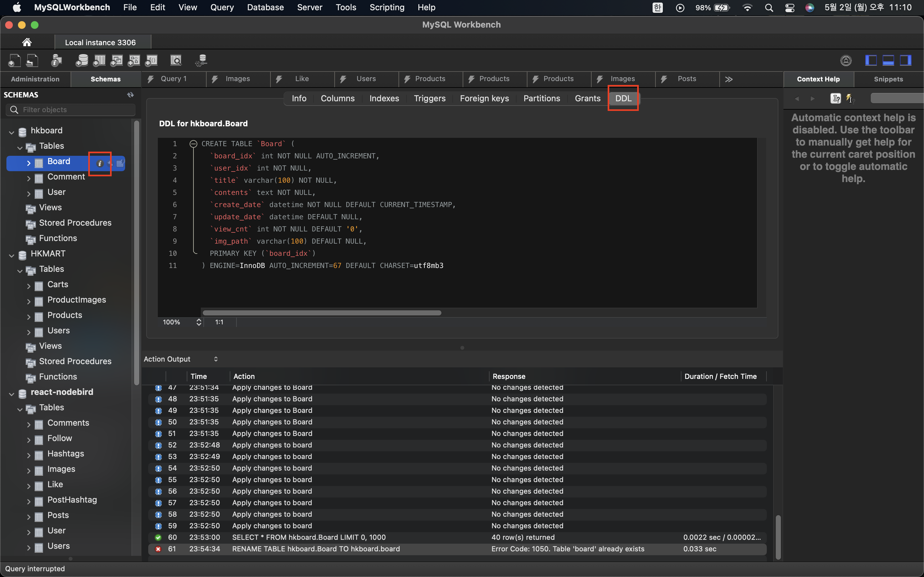The width and height of the screenshot is (924, 577).
Task: Expand the Comment table node
Action: click(x=29, y=178)
